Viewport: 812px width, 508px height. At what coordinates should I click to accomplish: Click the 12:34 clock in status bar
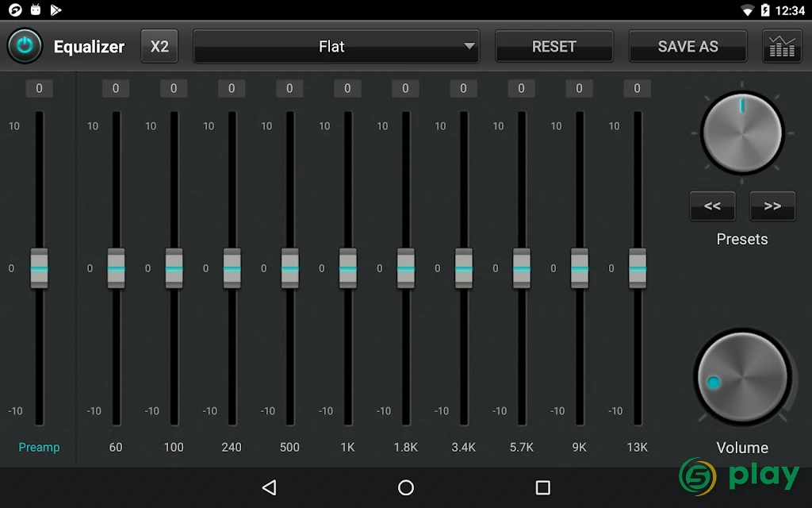[x=791, y=10]
